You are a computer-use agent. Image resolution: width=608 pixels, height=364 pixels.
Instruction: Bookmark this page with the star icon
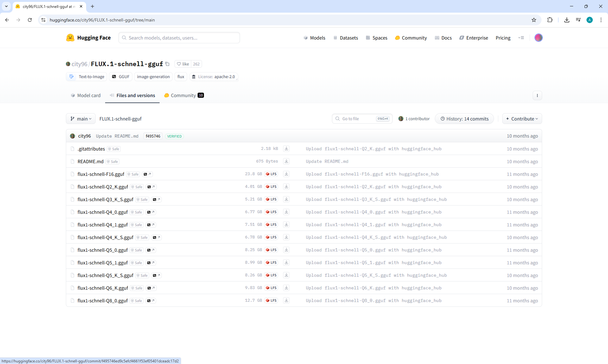point(534,20)
